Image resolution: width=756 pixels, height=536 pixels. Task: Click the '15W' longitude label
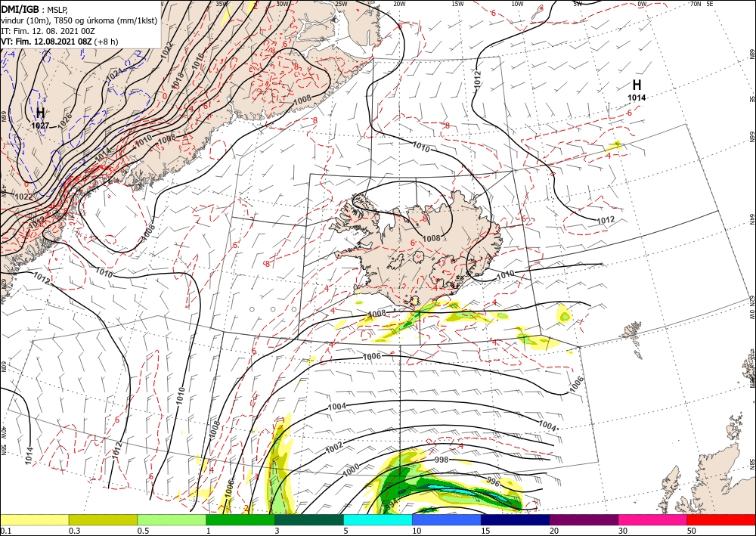click(458, 4)
